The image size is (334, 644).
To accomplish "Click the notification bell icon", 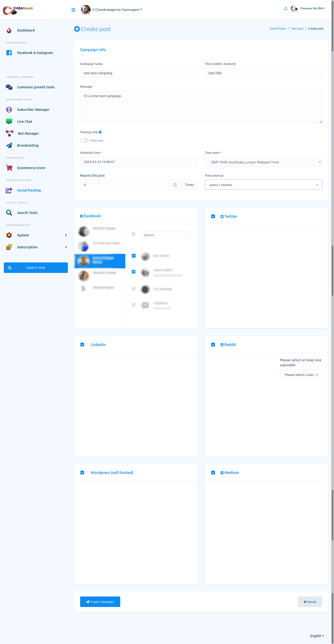I will tap(286, 9).
